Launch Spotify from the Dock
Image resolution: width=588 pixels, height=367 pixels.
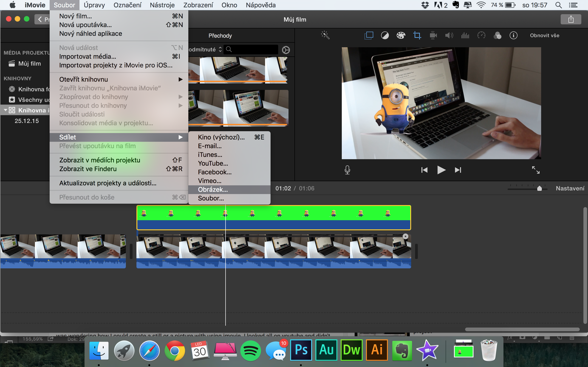pos(251,350)
